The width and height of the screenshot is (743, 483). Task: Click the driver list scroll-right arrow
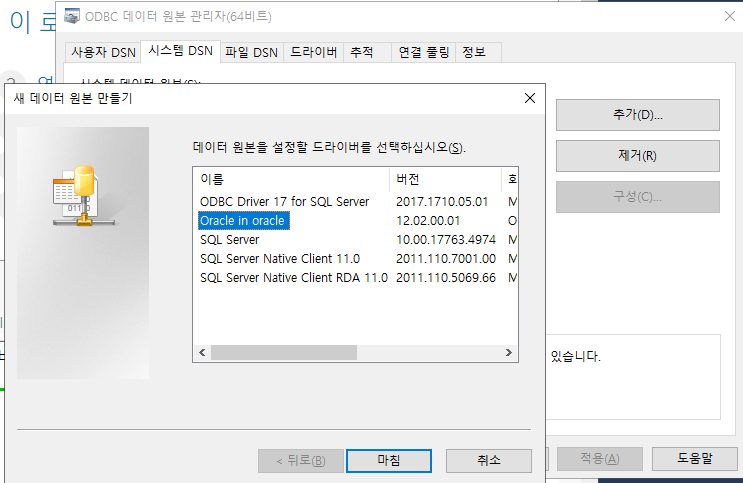508,353
